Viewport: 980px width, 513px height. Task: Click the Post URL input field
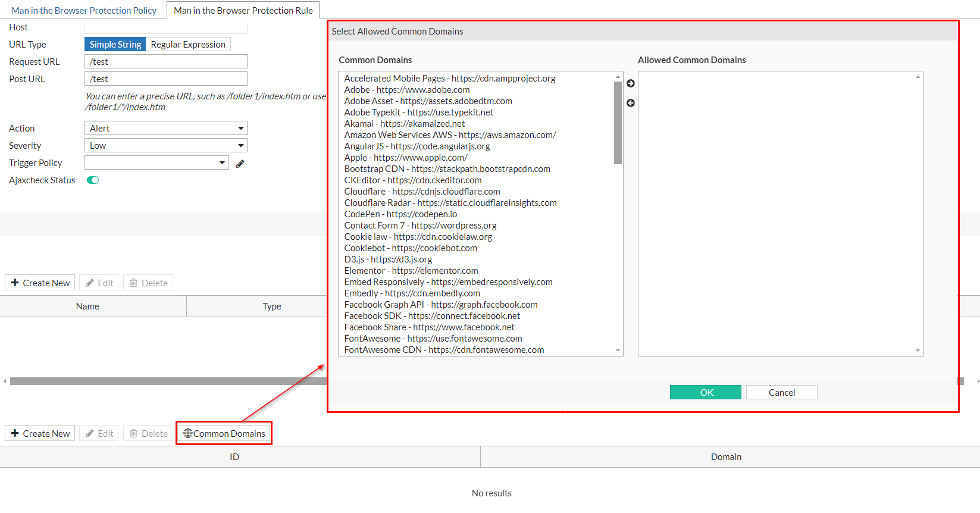(166, 79)
